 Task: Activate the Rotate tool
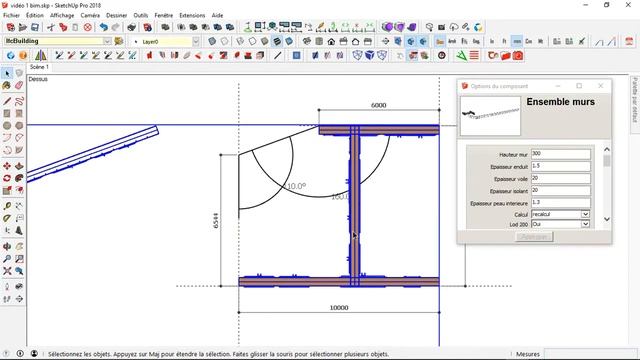click(7, 178)
